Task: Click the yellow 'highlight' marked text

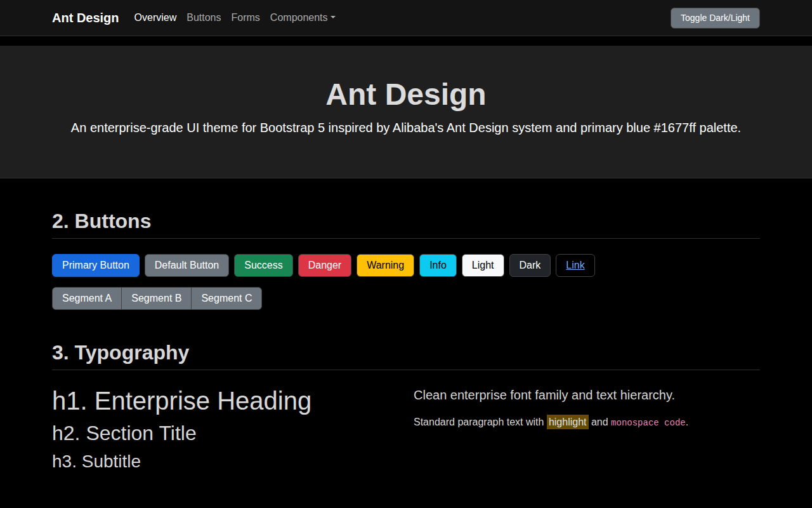Action: tap(568, 422)
